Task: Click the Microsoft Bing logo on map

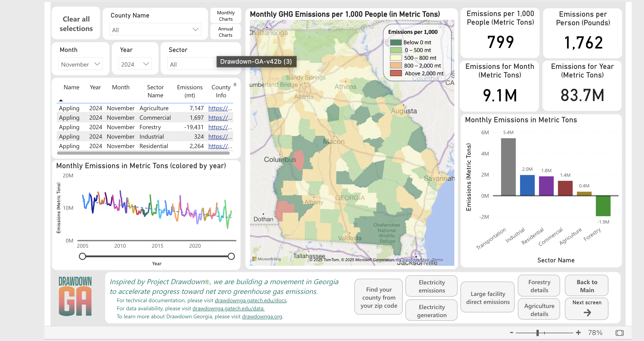Action: tap(266, 259)
